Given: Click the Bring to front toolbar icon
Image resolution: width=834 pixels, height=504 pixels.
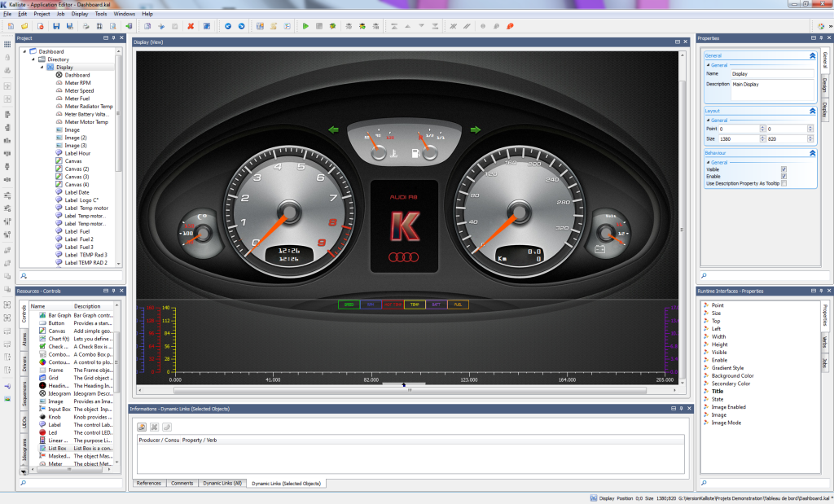Looking at the screenshot, I should [x=395, y=26].
